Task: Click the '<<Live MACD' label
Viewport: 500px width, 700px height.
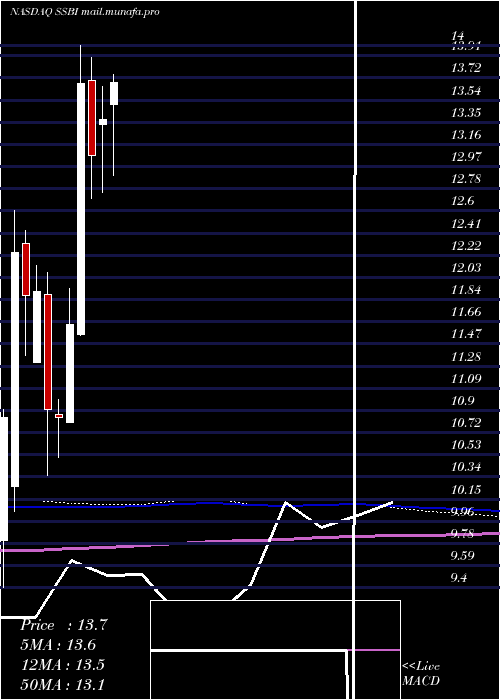Action: click(x=421, y=673)
